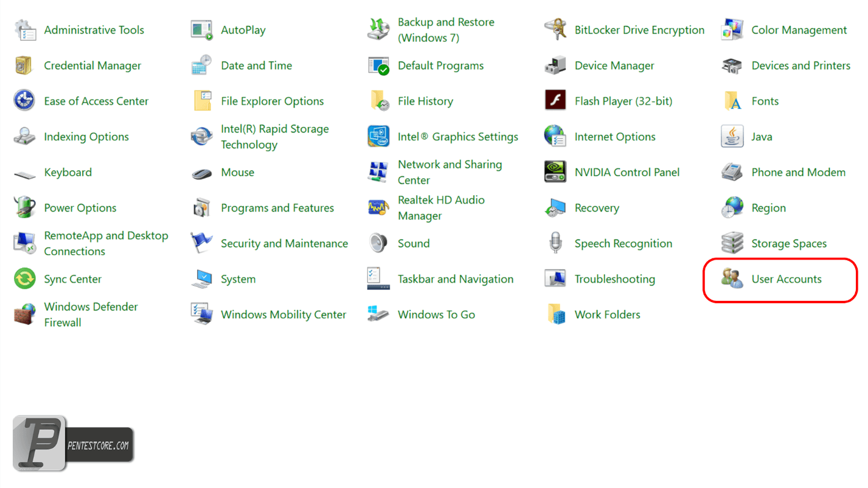The width and height of the screenshot is (868, 488).
Task: Open the Recovery text link
Action: click(597, 208)
